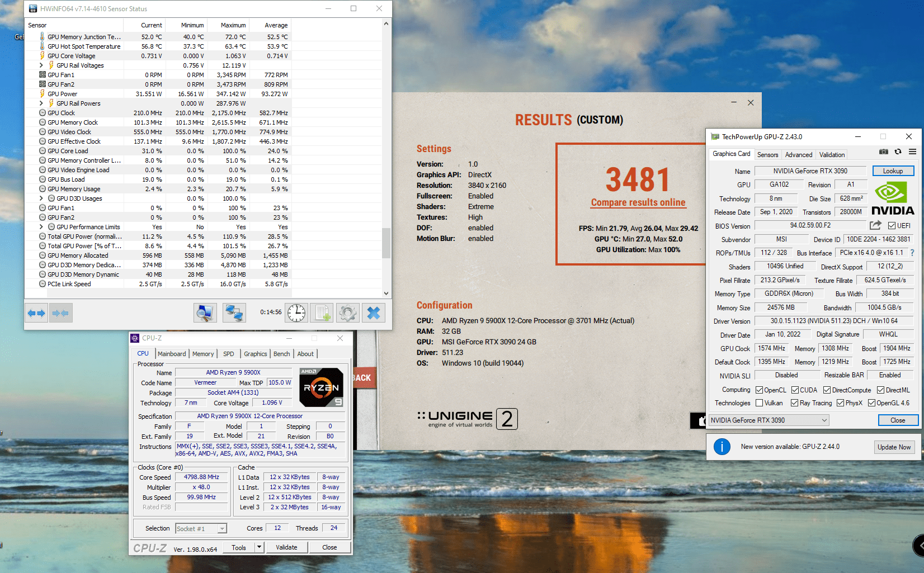
Task: Toggle the PhysX checkbox
Action: click(x=840, y=403)
